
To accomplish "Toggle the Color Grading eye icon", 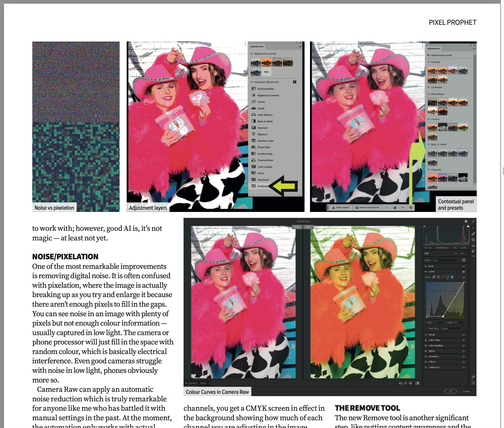I will click(464, 346).
